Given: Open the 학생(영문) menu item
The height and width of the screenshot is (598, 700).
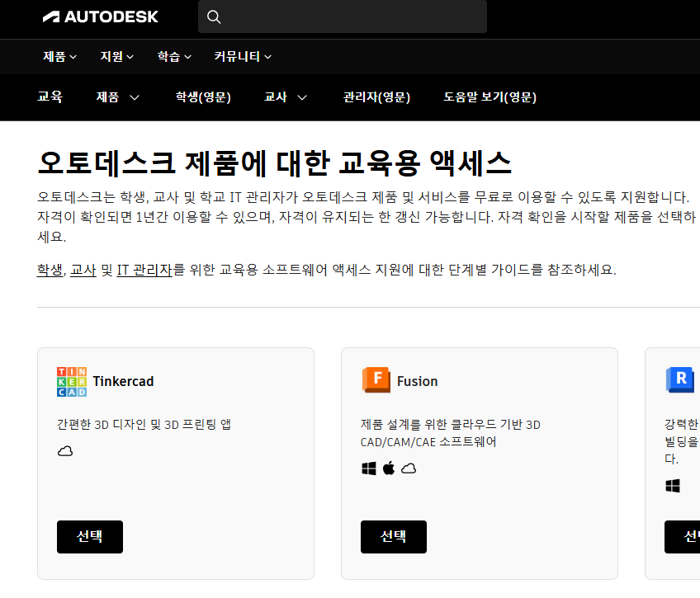Looking at the screenshot, I should point(203,97).
